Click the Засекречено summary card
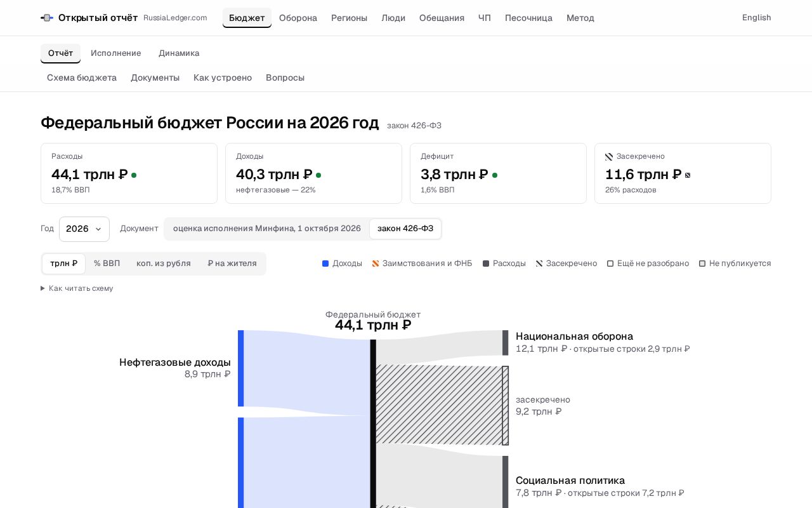 [683, 173]
